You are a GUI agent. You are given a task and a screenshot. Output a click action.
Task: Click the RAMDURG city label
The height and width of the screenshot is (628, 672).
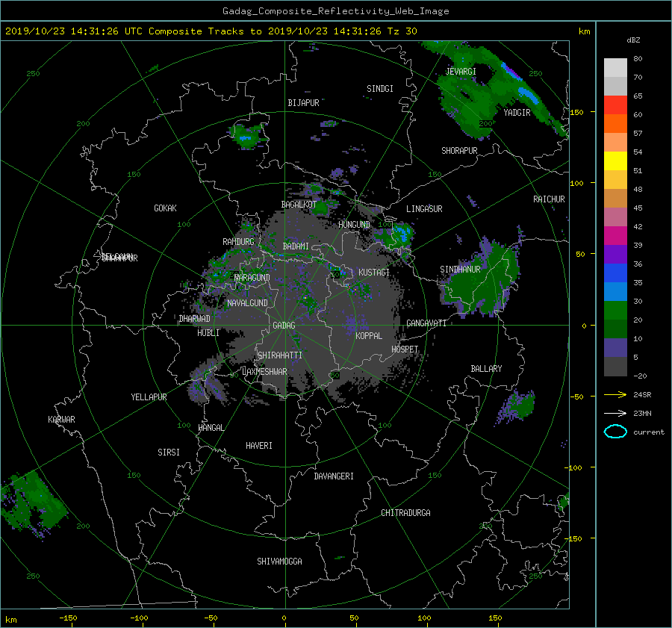[x=238, y=242]
